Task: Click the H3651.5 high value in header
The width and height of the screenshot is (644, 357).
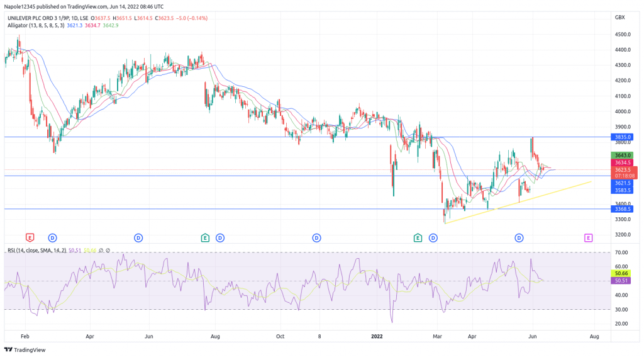Action: [x=122, y=18]
